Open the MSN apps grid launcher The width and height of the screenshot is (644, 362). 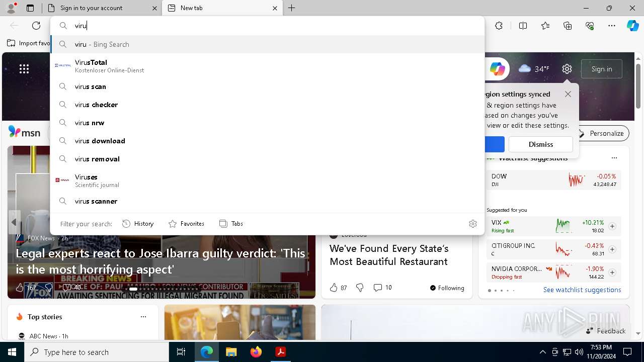(x=24, y=69)
